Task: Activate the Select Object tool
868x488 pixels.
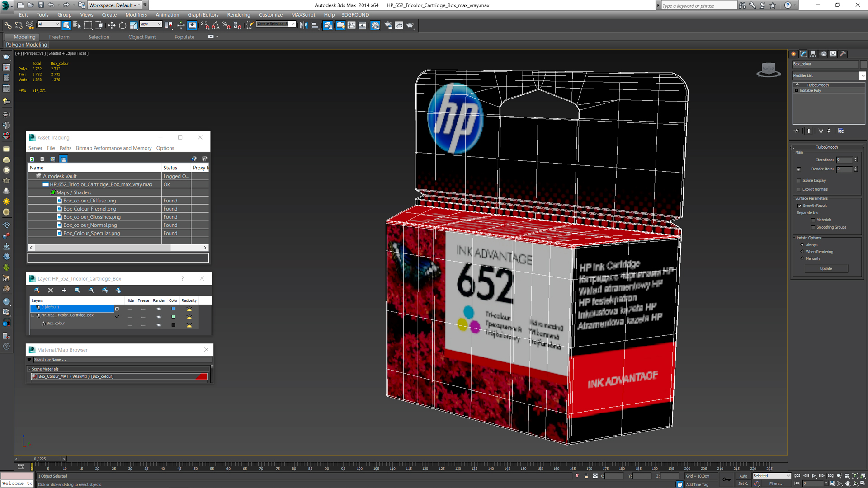Action: pos(66,25)
